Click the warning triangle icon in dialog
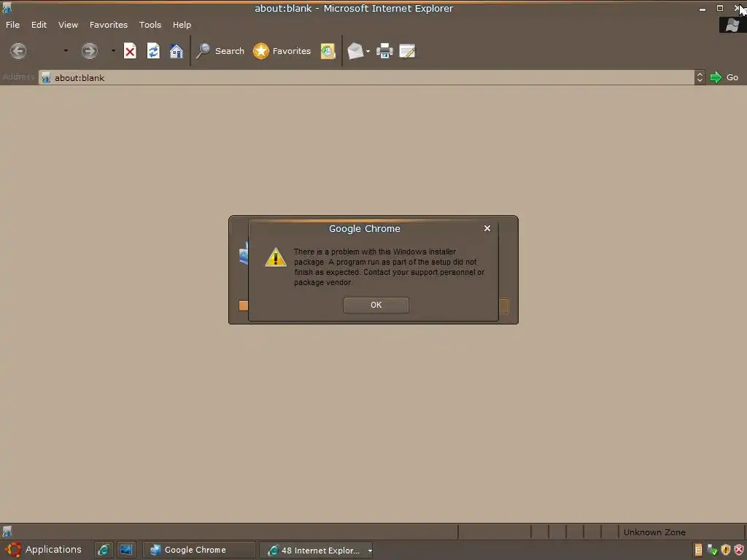 click(275, 257)
